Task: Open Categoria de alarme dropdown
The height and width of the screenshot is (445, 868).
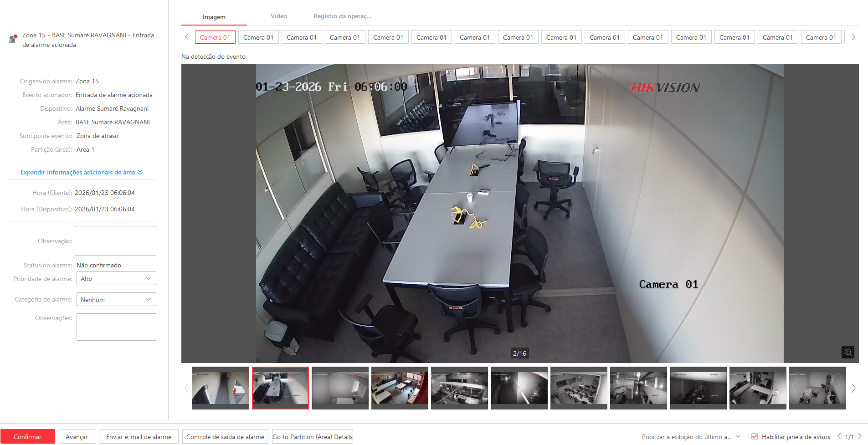Action: point(116,300)
